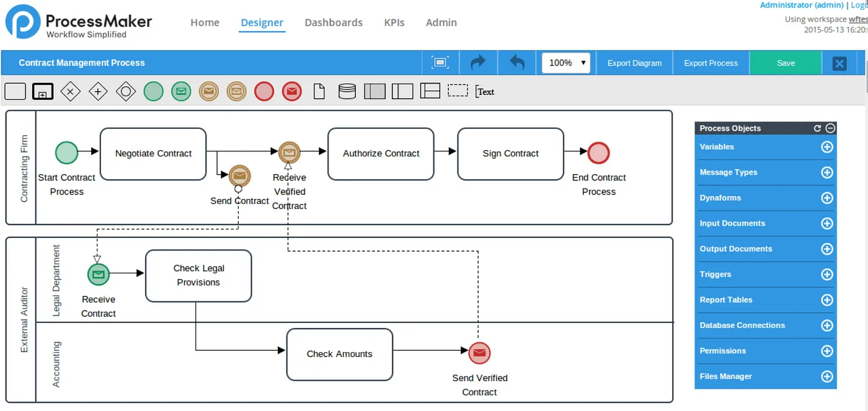Select the Start Contract Process event circle
This screenshot has height=411, width=868.
click(66, 152)
